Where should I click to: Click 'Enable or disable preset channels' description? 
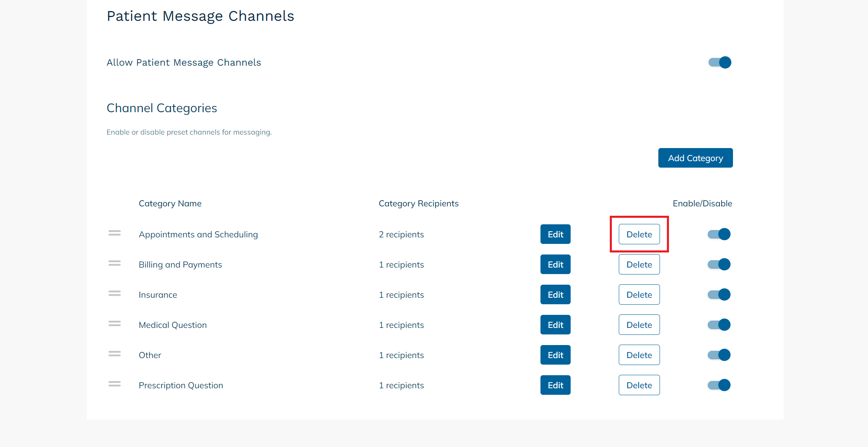click(189, 132)
